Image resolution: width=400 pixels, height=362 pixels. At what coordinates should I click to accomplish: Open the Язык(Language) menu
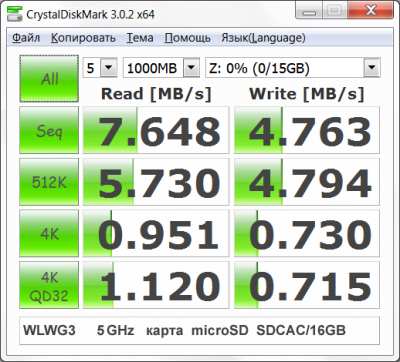coord(263,38)
